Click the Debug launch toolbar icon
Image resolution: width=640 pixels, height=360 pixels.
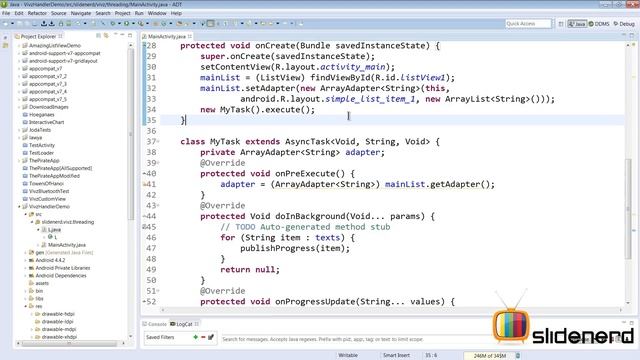tap(113, 23)
